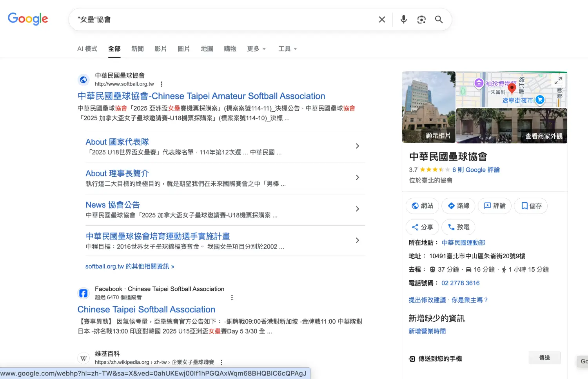Click the 路線 directions button
588x379 pixels.
click(x=458, y=206)
